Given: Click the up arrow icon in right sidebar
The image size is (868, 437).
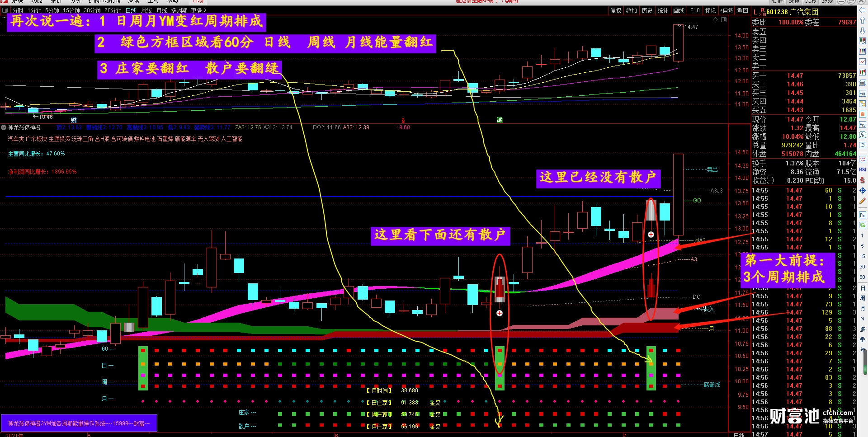Looking at the screenshot, I should [x=863, y=20].
